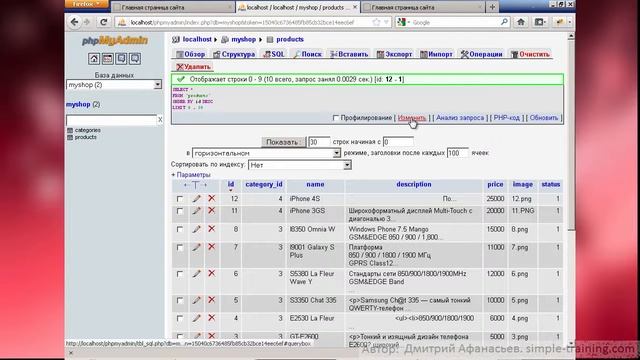The image size is (640, 360).
Task: Click the myshop breadcrumb link
Action: (243, 40)
